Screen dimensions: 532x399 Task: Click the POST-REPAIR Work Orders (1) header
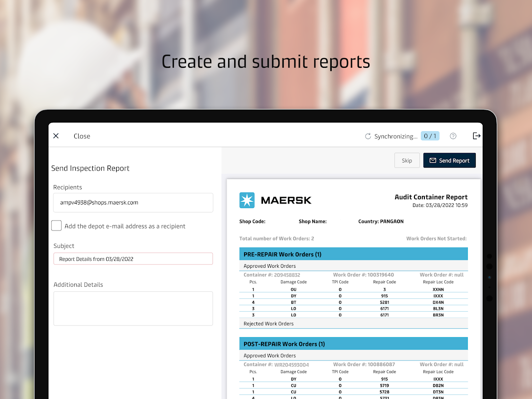pyautogui.click(x=353, y=344)
